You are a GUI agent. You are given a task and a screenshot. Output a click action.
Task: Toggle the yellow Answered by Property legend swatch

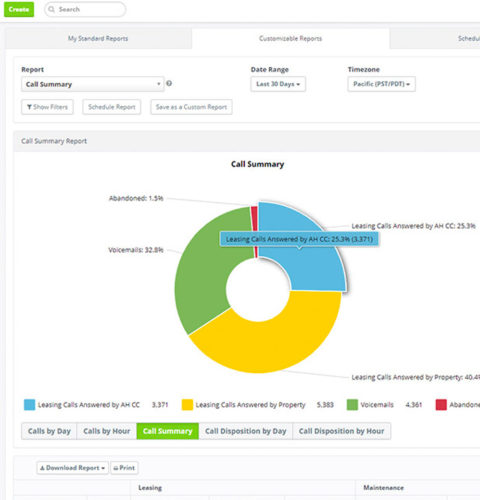[x=187, y=405]
